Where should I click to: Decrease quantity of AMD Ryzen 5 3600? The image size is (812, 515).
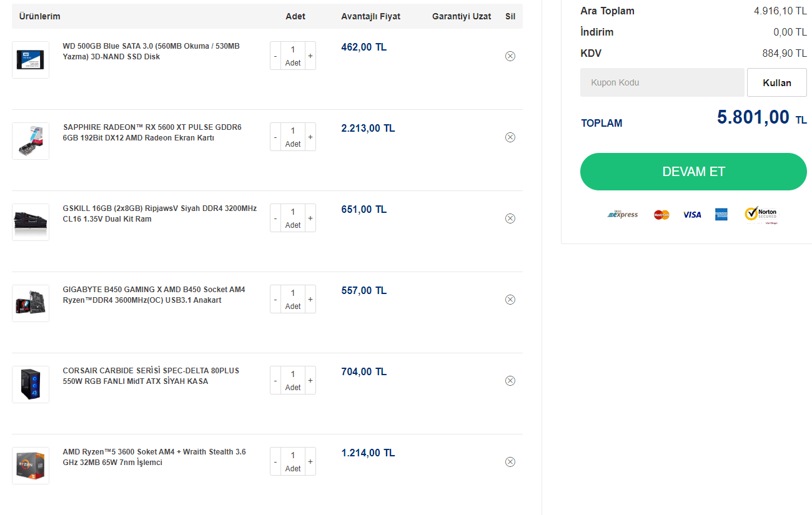pos(275,462)
